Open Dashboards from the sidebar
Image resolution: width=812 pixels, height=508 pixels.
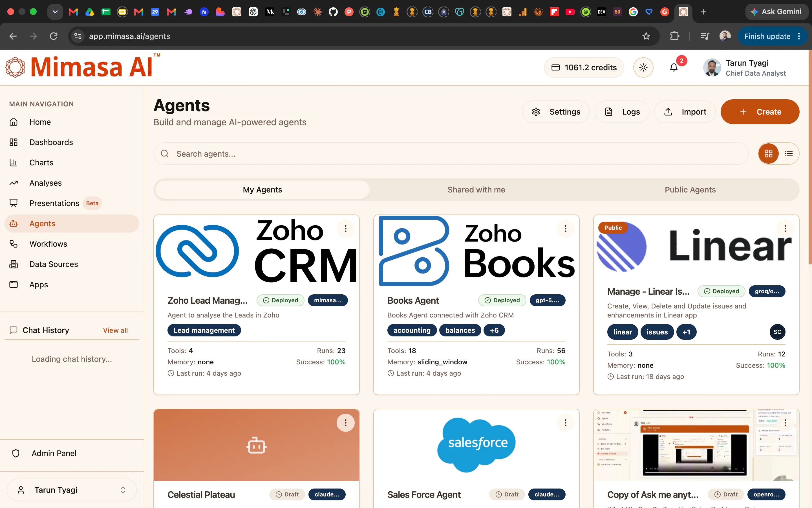pos(72,142)
